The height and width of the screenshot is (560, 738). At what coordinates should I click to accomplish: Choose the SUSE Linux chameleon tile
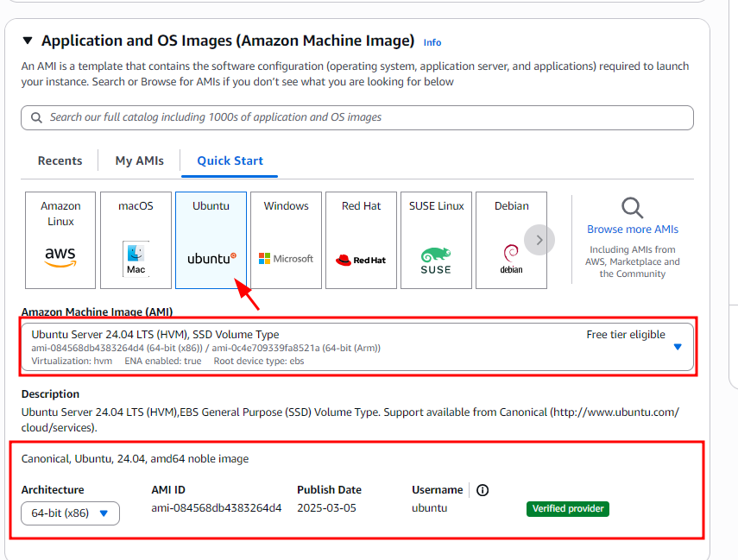436,240
